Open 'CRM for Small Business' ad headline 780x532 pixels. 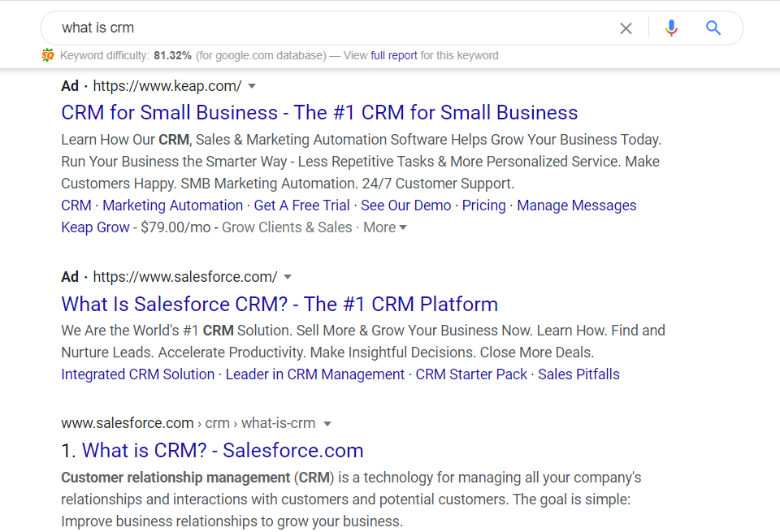pyautogui.click(x=319, y=113)
